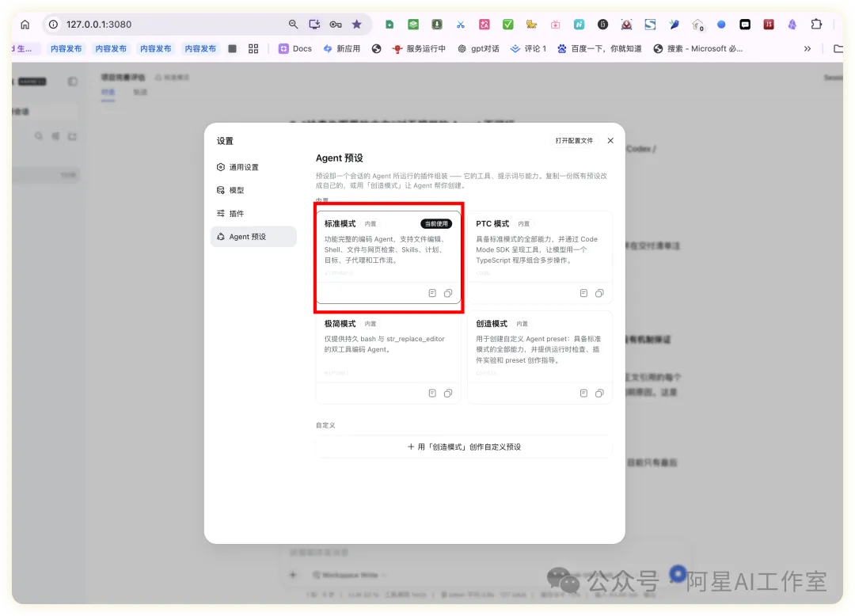The image size is (855, 616).
Task: Click the browser home icon
Action: tap(25, 25)
